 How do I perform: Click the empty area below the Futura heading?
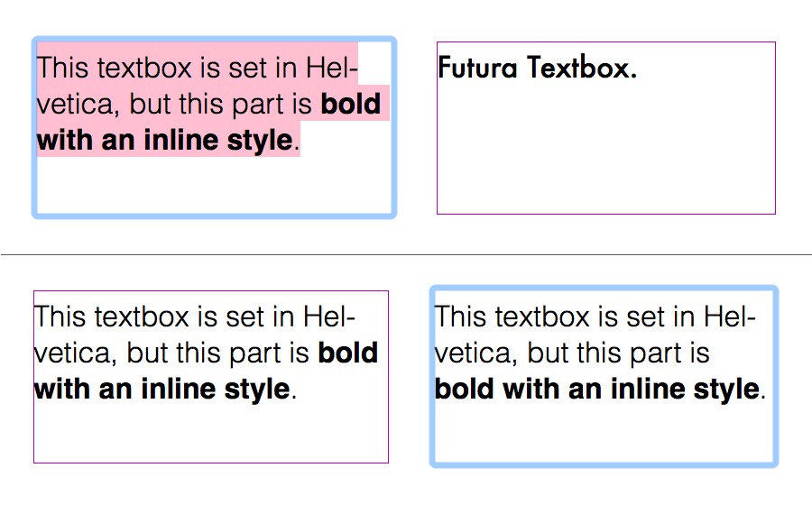coord(605,153)
